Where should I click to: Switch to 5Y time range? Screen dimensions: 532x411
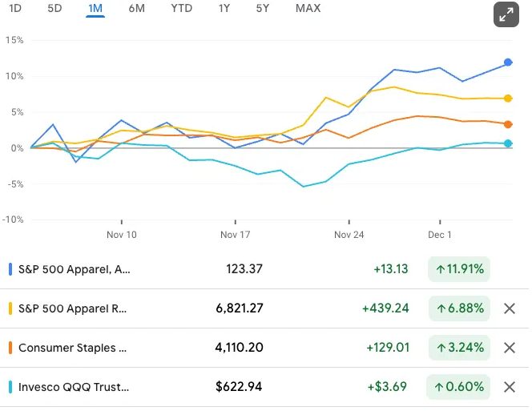[x=263, y=8]
